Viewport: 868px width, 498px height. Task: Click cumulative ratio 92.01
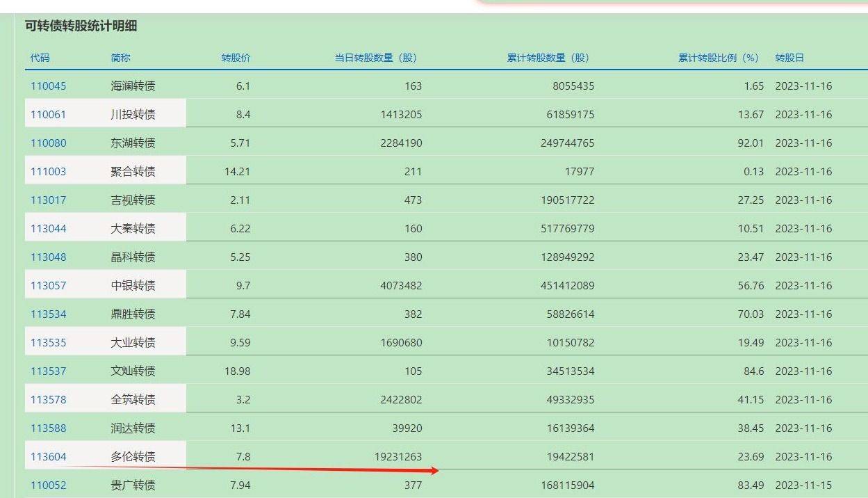click(x=751, y=143)
